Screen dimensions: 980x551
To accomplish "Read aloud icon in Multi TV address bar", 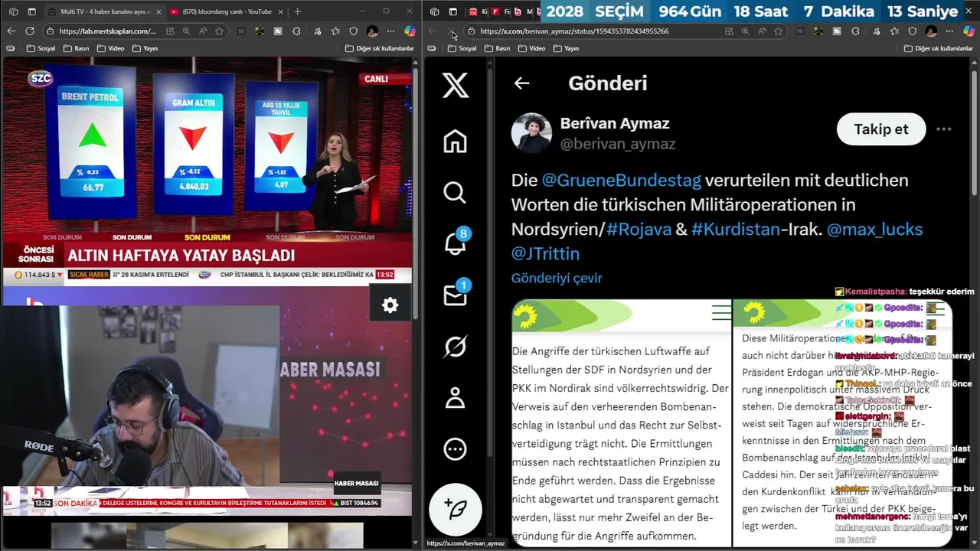I will click(203, 31).
